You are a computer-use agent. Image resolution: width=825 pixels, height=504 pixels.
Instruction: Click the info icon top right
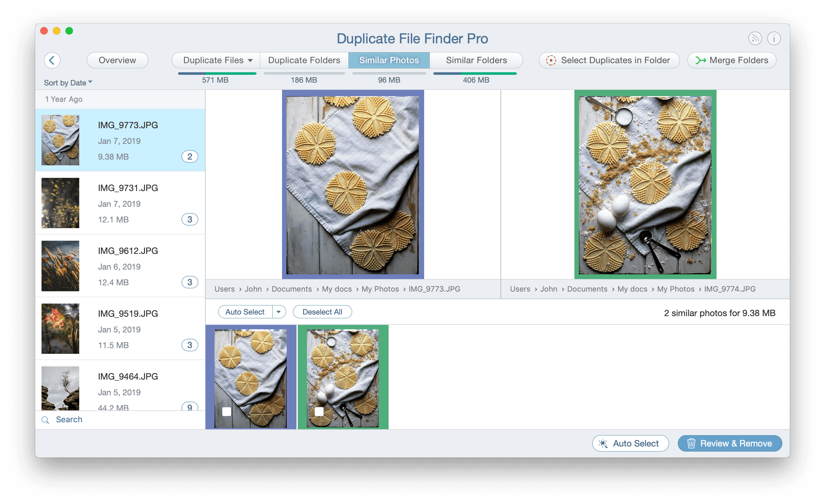coord(773,38)
